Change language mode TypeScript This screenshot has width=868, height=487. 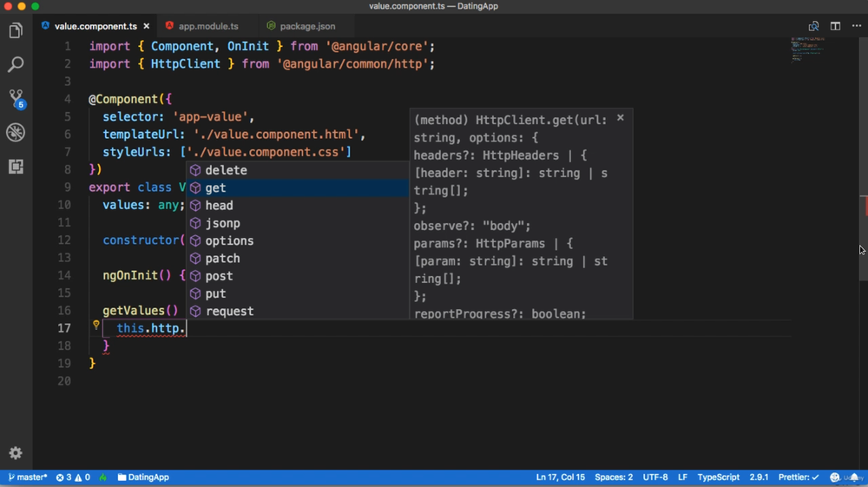point(718,477)
